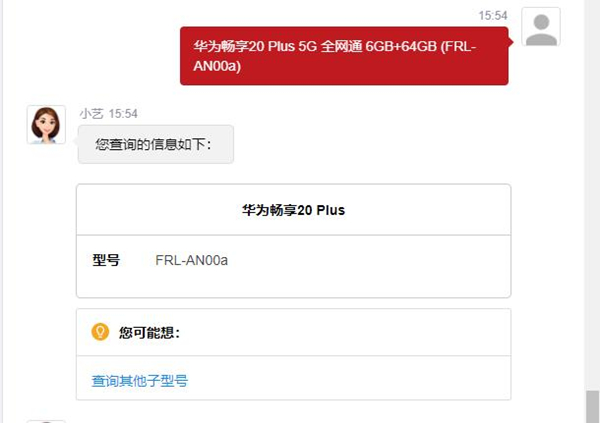600x423 pixels.
Task: Click the vertical scrollbar thumb at bottom right
Action: (592, 408)
